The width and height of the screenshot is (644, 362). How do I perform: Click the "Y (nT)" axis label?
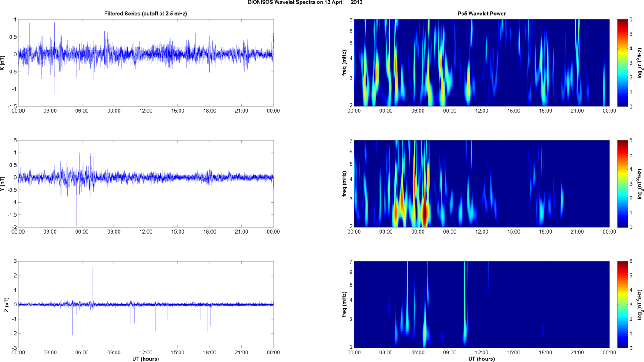3,184
